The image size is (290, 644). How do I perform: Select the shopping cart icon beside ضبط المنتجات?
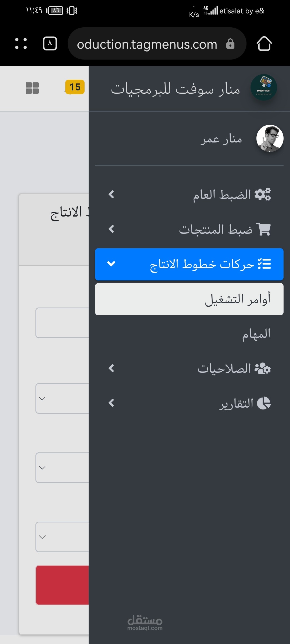click(264, 229)
